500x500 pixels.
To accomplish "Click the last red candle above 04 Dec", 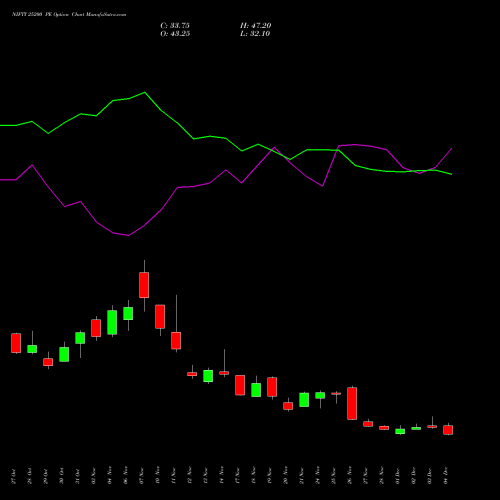I will pyautogui.click(x=448, y=430).
